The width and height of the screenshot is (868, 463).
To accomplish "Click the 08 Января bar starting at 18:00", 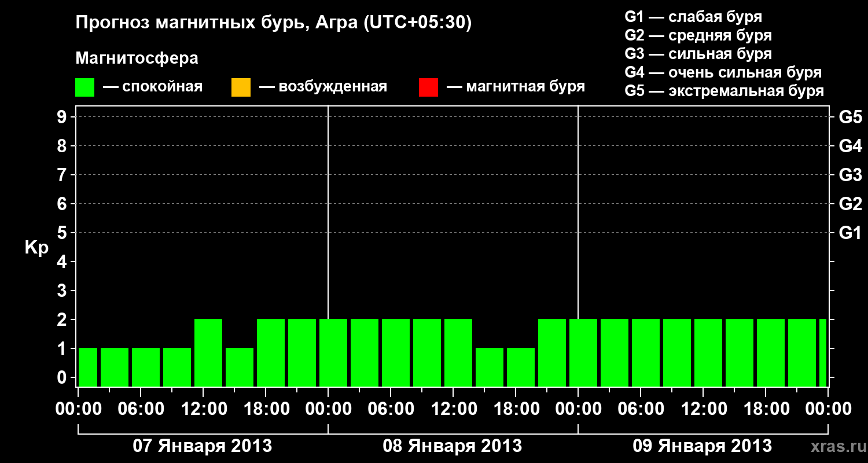I will pos(521,367).
